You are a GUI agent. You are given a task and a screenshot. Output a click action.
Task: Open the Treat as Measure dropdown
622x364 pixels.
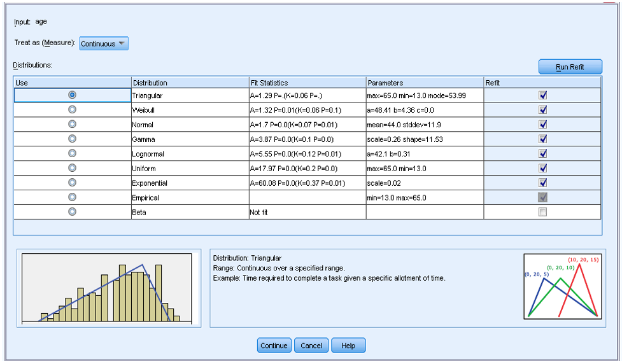click(104, 44)
